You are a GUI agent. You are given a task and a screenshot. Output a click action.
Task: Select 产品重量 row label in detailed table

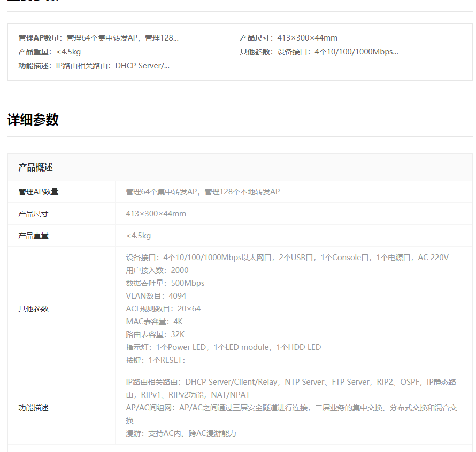(33, 236)
